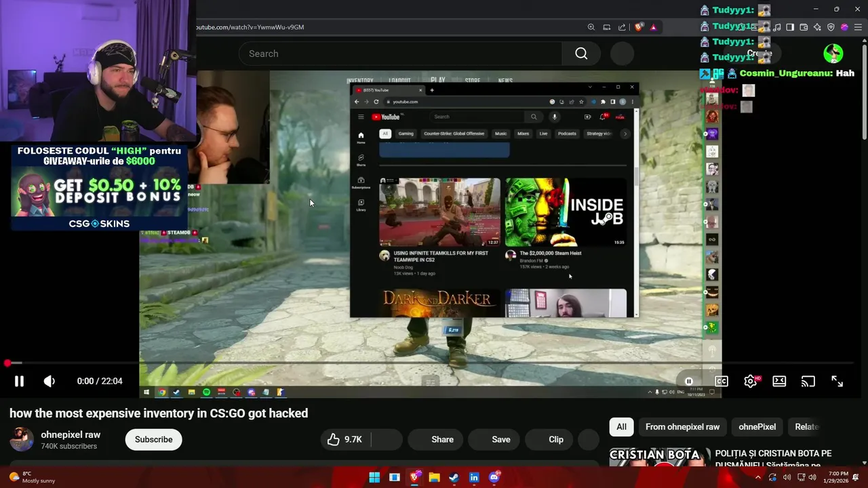868x488 pixels.
Task: Open Steam from the taskbar
Action: (x=454, y=477)
